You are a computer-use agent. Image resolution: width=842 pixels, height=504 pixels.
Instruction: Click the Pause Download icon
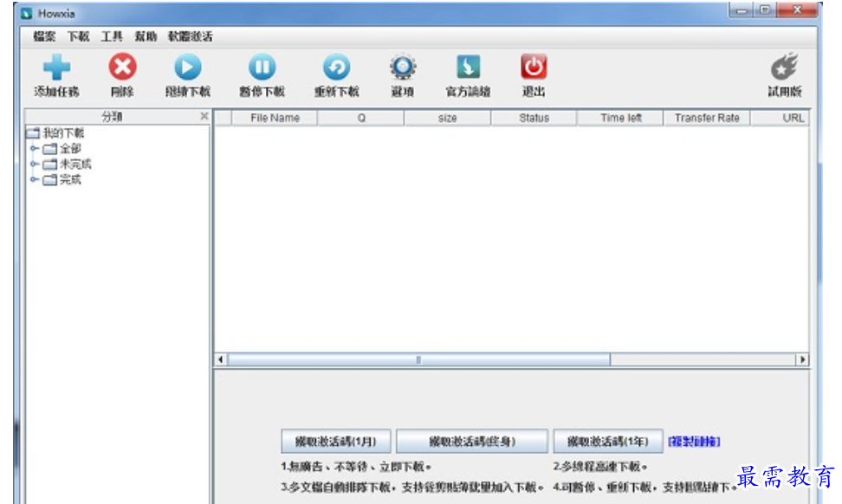click(262, 67)
